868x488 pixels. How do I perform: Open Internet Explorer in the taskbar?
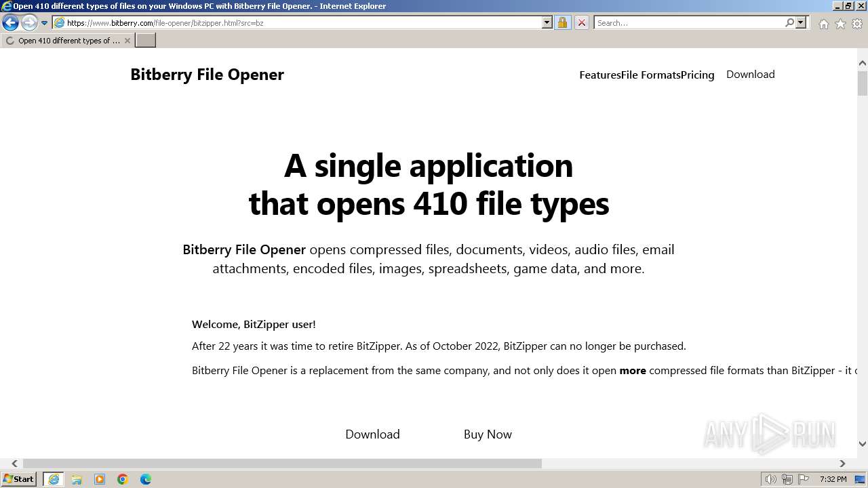[x=54, y=479]
